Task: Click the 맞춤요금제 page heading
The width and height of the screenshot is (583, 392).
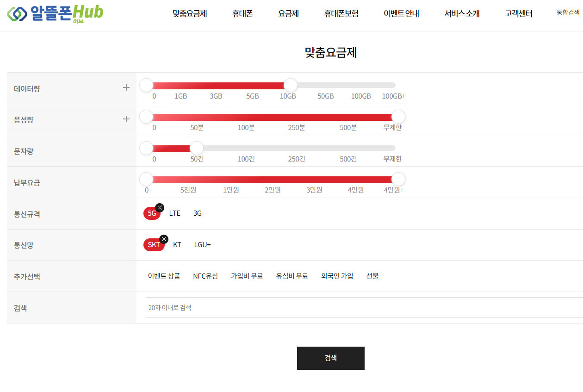Action: click(331, 52)
